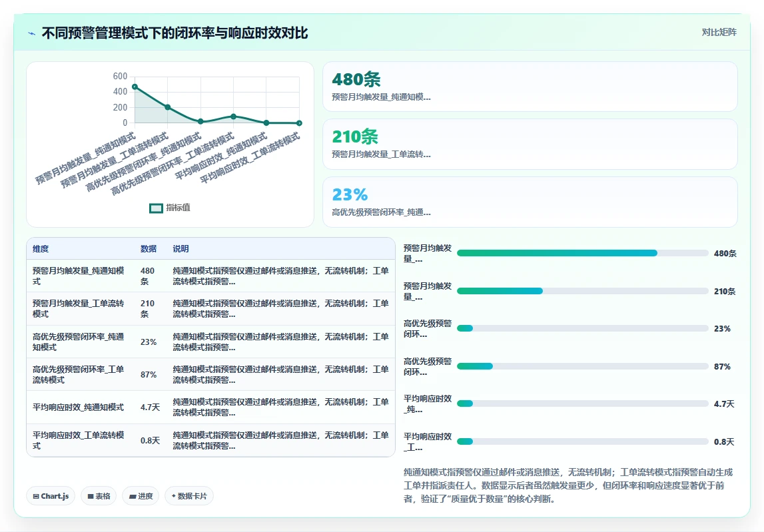Open the 210条 data card
This screenshot has width=764, height=532.
click(530, 144)
